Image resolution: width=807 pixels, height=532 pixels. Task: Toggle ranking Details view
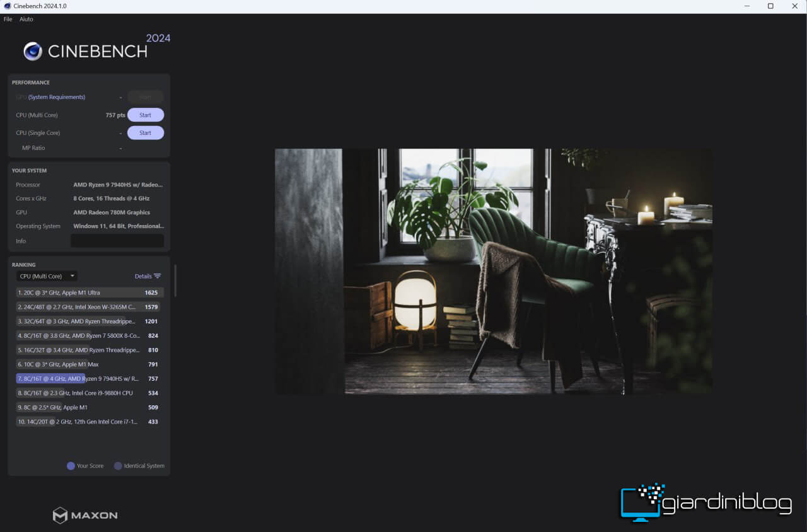click(x=148, y=276)
